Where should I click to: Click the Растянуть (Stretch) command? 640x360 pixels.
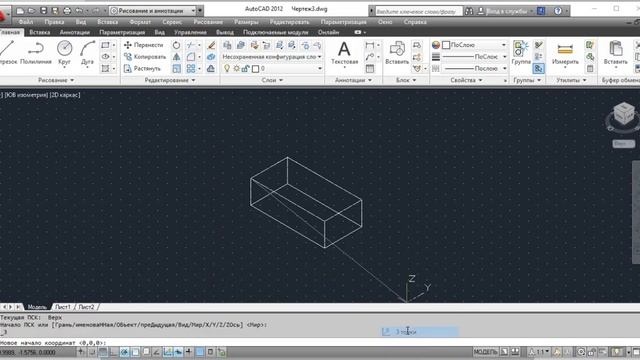click(x=142, y=69)
